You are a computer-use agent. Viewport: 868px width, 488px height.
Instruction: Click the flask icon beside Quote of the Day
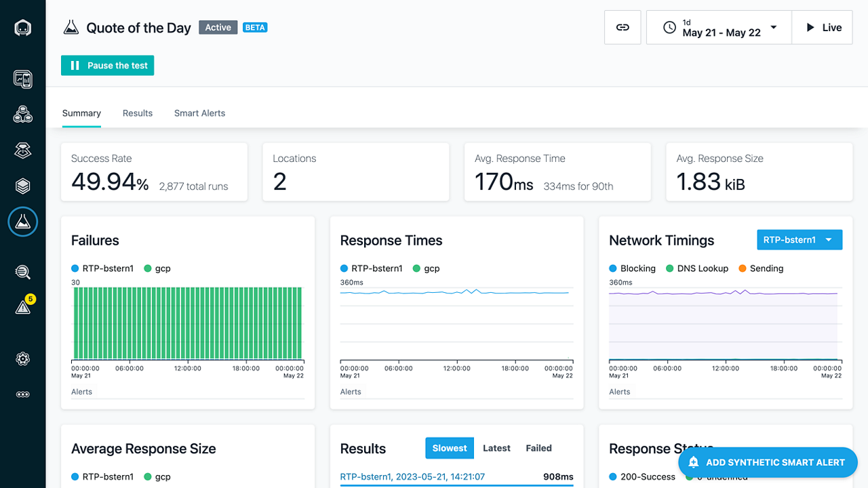[x=71, y=28]
